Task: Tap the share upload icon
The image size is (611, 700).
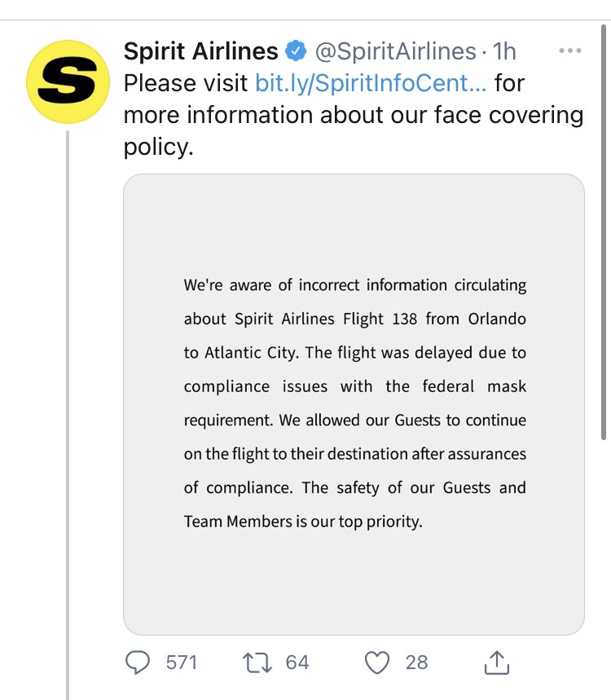Action: 496,663
